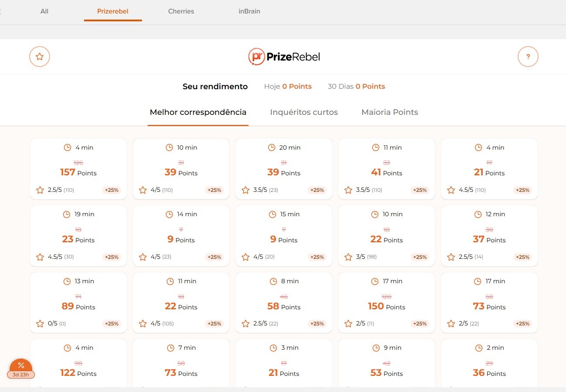
Task: Click the favorites star button
Action: (x=40, y=57)
